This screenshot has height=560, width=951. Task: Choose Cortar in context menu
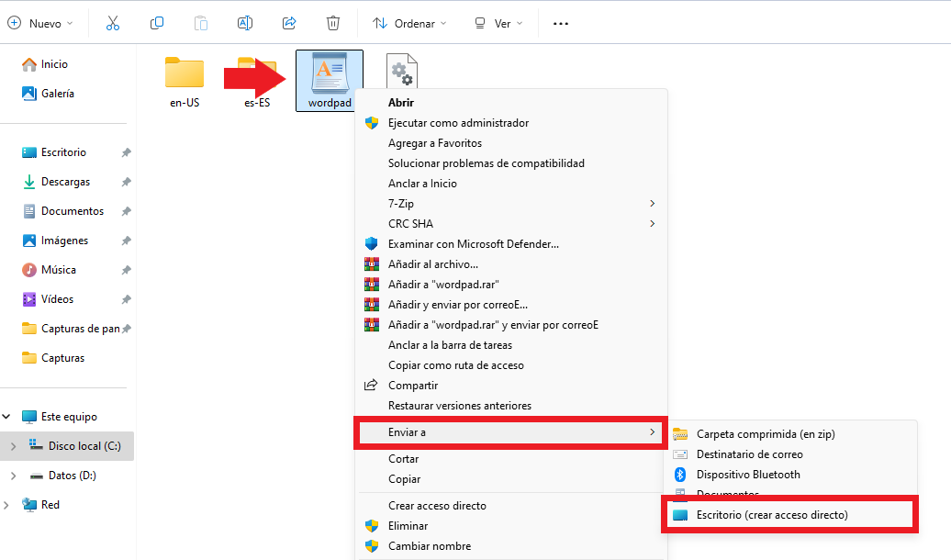coord(510,459)
